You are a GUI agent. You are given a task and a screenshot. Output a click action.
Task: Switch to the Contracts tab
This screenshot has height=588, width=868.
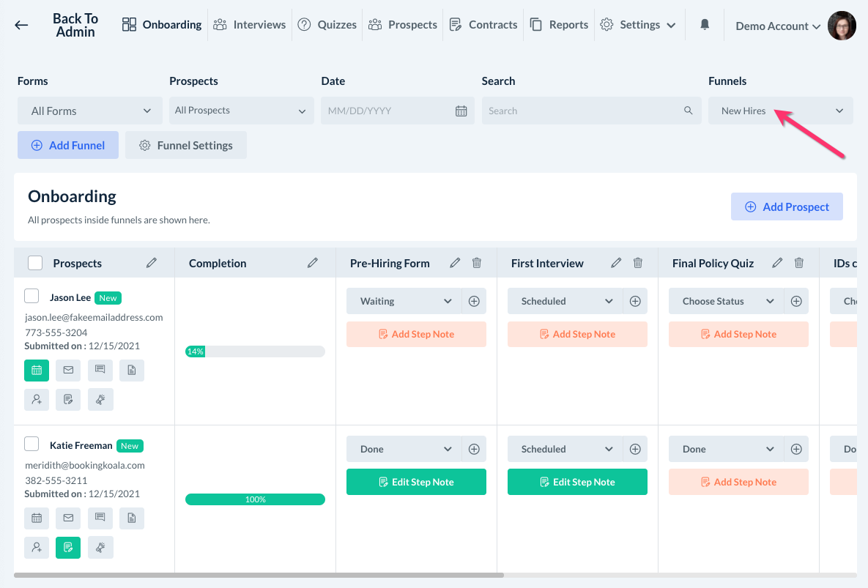click(x=483, y=25)
